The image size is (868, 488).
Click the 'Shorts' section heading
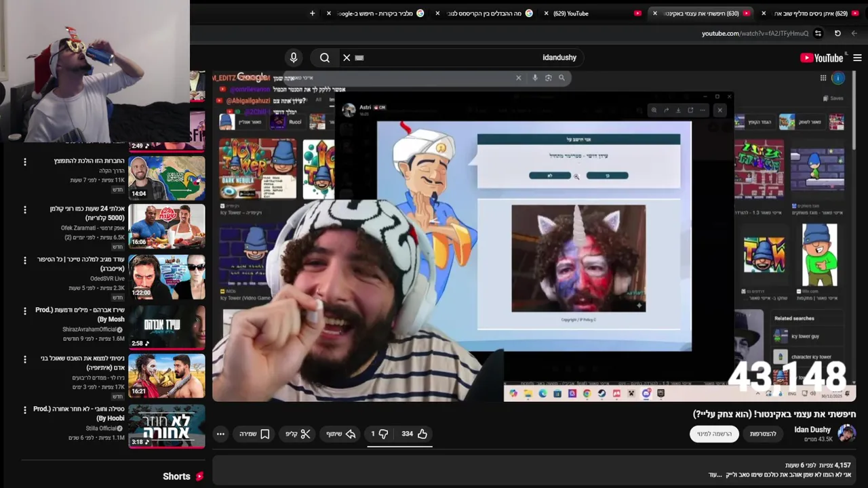tap(176, 476)
